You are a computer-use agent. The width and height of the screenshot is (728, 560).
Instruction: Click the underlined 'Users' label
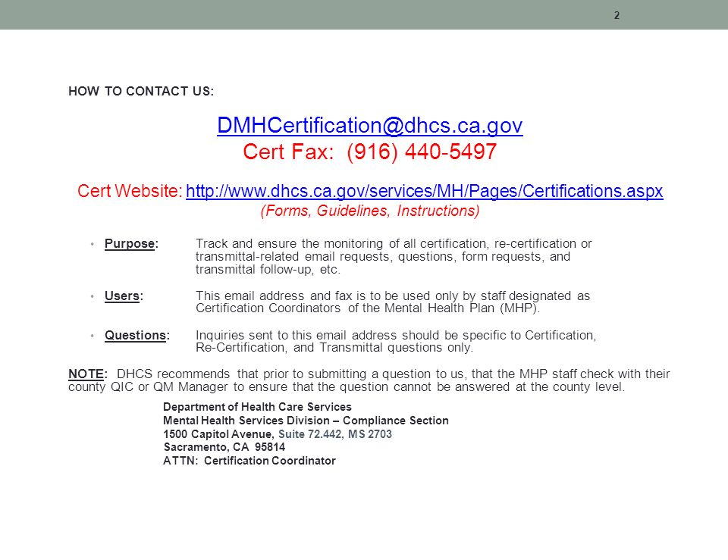[122, 296]
